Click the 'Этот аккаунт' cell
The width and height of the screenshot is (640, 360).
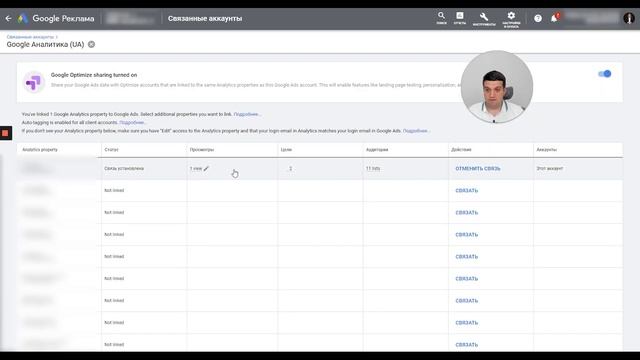(x=550, y=169)
